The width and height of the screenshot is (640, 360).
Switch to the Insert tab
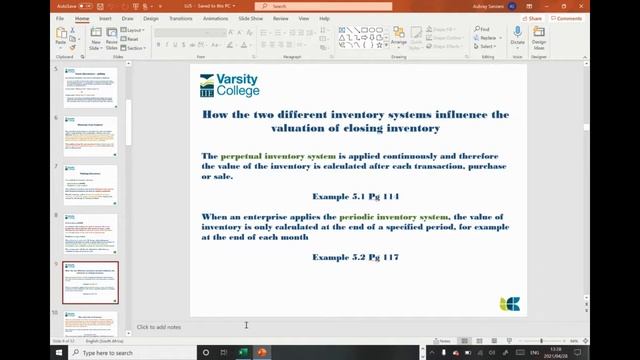pyautogui.click(x=105, y=19)
